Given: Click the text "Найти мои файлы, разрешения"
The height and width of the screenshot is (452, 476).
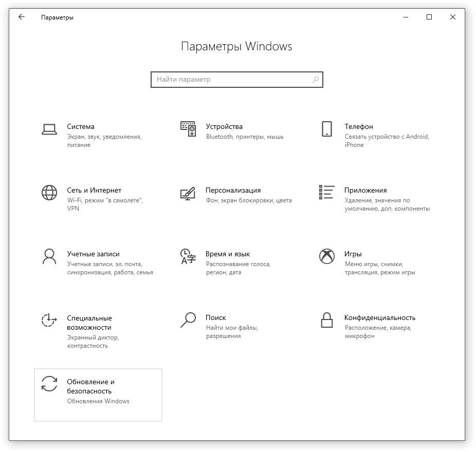Looking at the screenshot, I should (x=232, y=332).
